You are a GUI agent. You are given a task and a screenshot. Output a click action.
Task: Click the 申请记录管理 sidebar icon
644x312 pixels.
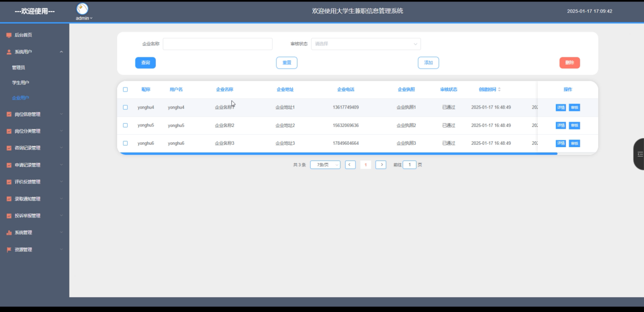[x=9, y=165]
